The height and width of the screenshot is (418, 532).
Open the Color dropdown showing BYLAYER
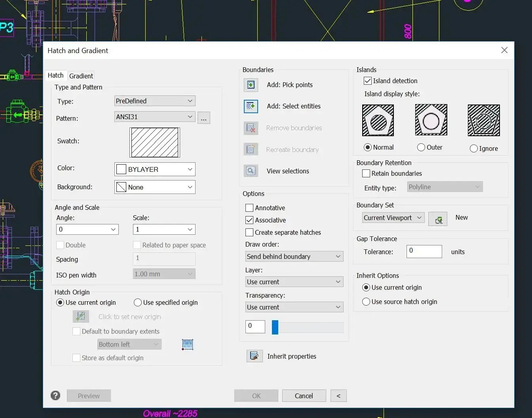(x=155, y=169)
